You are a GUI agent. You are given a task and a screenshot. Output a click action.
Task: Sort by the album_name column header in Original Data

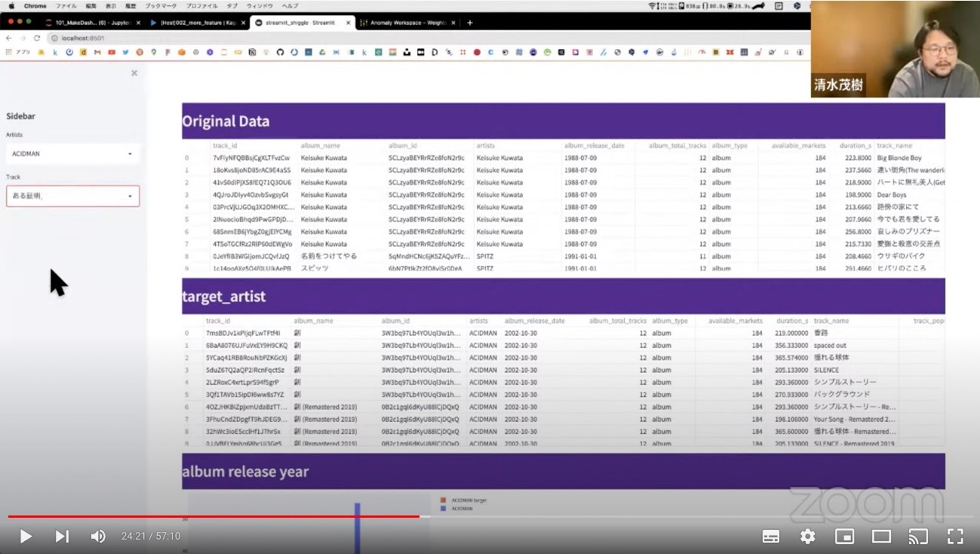(x=321, y=146)
